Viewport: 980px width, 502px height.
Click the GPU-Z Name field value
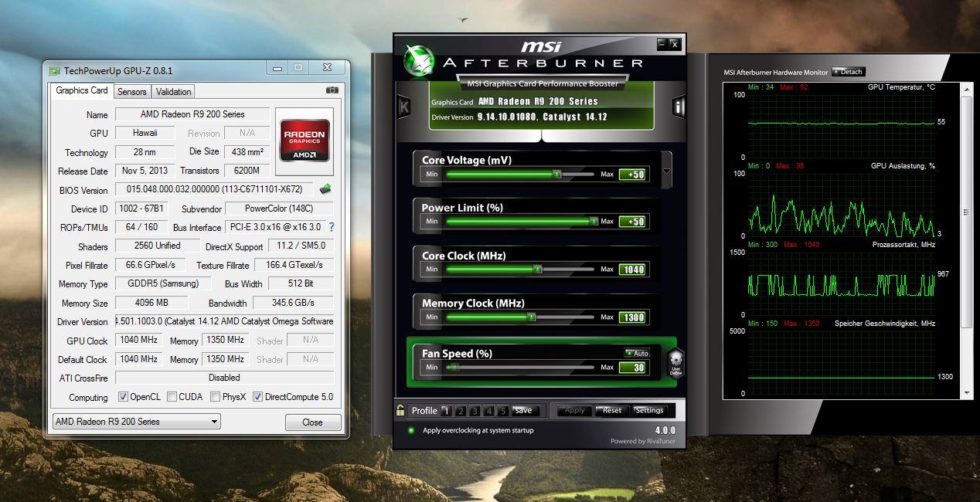tap(192, 114)
